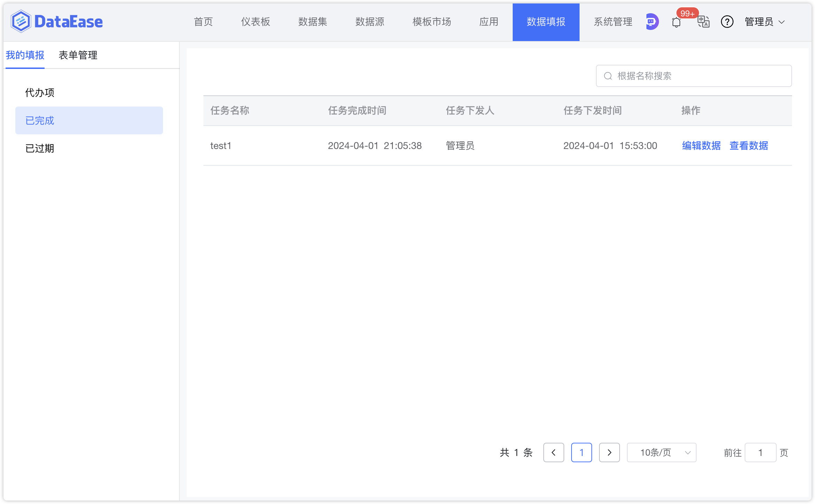Switch to the 表单管理 tab

pyautogui.click(x=78, y=55)
